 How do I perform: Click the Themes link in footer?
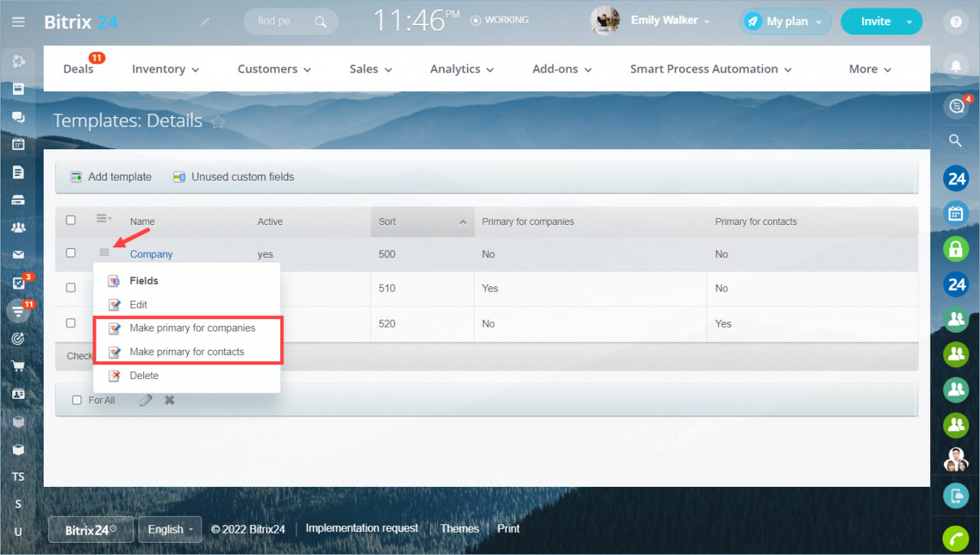[459, 528]
